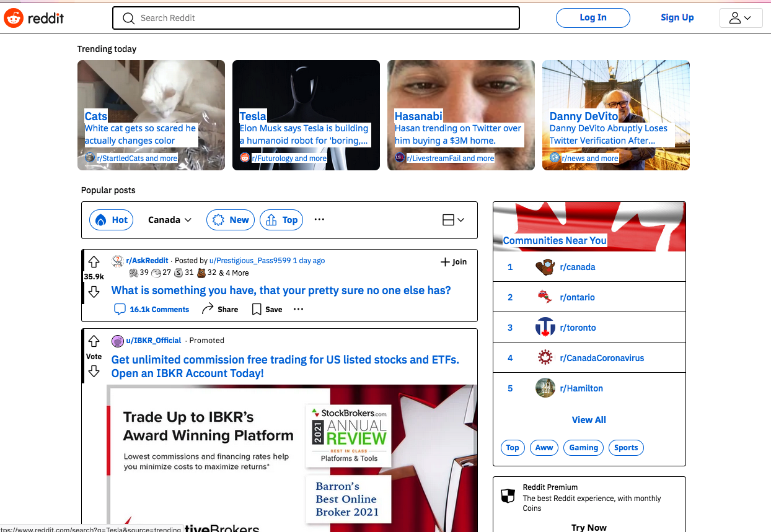
Task: Select the New sort tab
Action: (231, 220)
